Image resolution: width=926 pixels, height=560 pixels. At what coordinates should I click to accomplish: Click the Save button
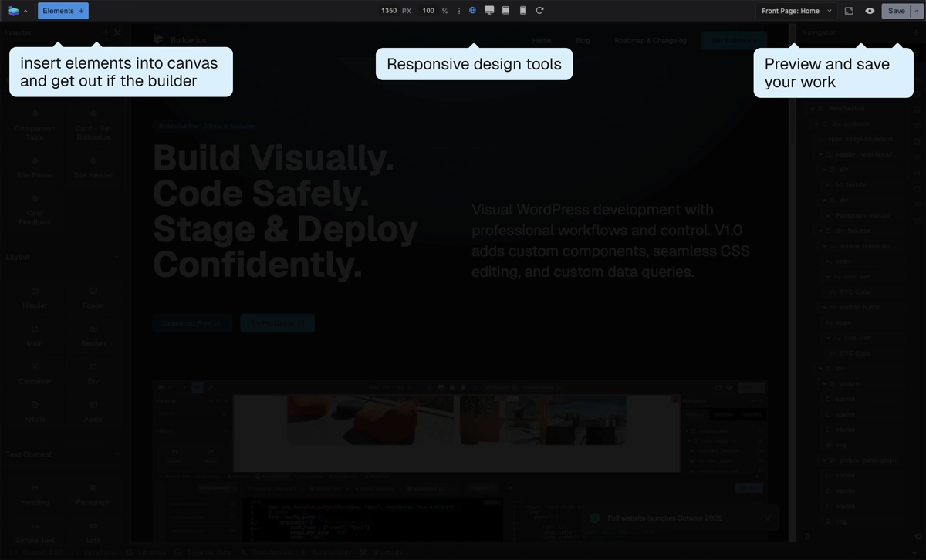pyautogui.click(x=896, y=11)
